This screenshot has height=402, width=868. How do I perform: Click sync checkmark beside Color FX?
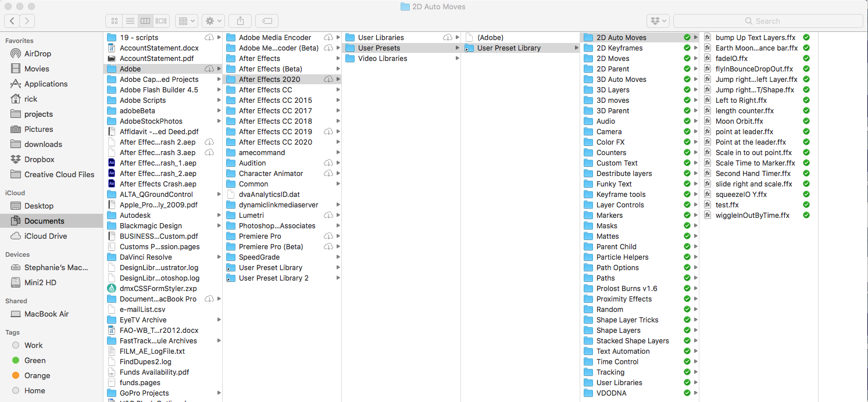[687, 142]
